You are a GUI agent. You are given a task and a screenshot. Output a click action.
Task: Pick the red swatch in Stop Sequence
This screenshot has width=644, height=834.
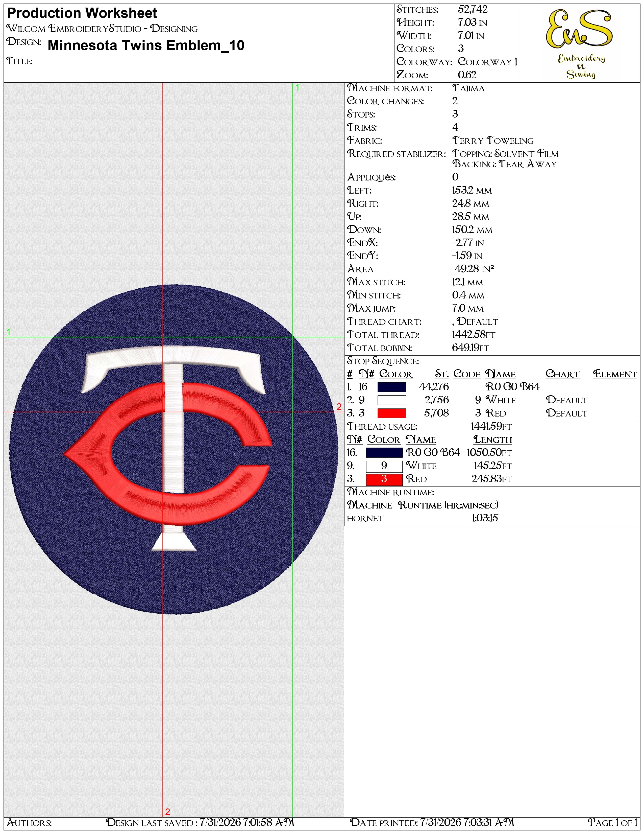(x=391, y=413)
